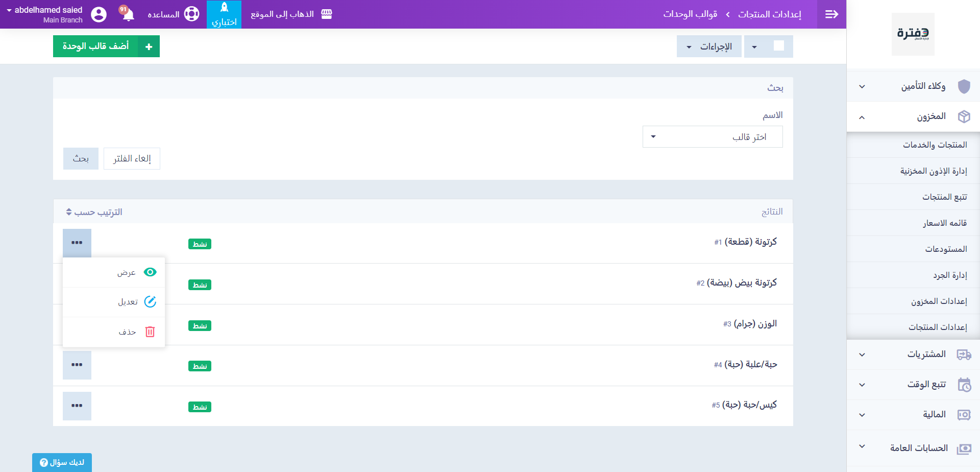Click the نشط badge on كيس/حبة row
Image resolution: width=980 pixels, height=472 pixels.
pos(200,407)
